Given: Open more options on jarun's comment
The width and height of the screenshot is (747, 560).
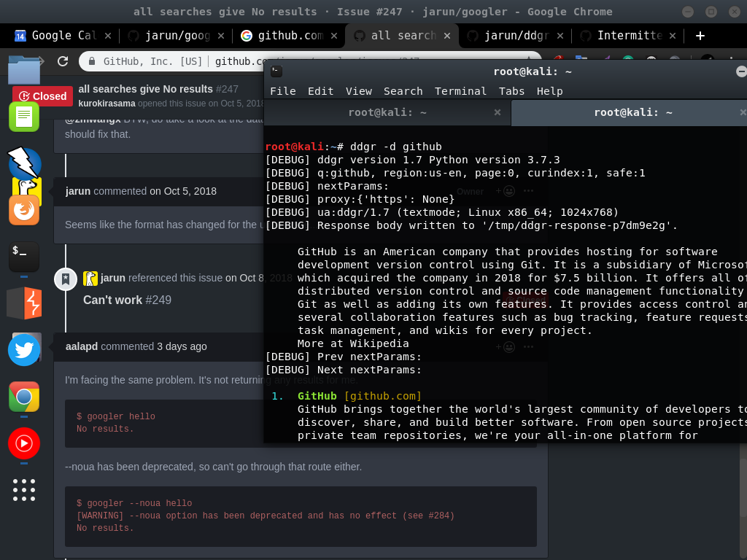Looking at the screenshot, I should coord(528,191).
